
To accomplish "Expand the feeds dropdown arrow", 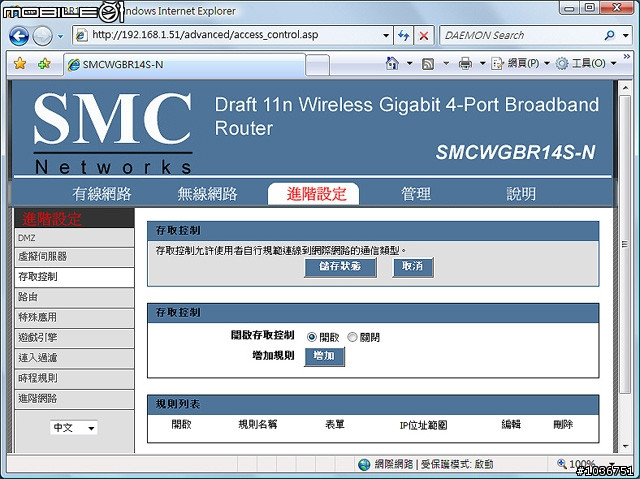I will pyautogui.click(x=446, y=63).
